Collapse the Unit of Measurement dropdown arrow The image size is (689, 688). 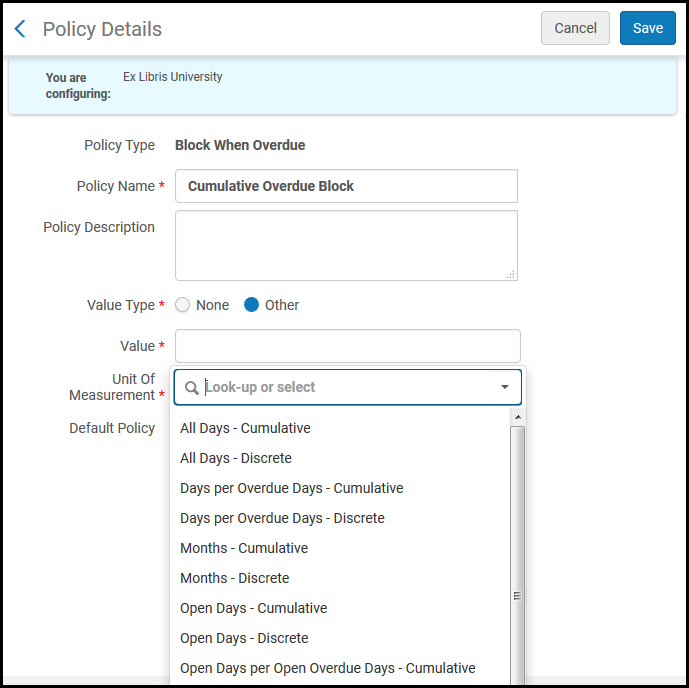504,387
